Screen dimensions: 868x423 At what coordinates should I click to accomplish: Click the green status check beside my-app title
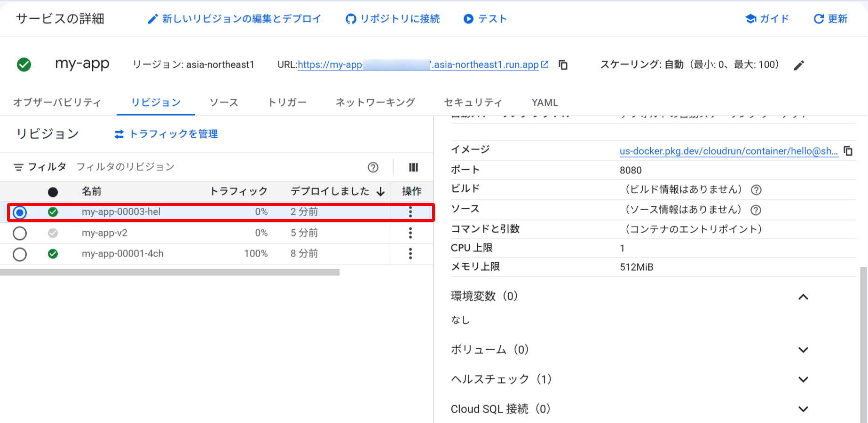tap(24, 64)
